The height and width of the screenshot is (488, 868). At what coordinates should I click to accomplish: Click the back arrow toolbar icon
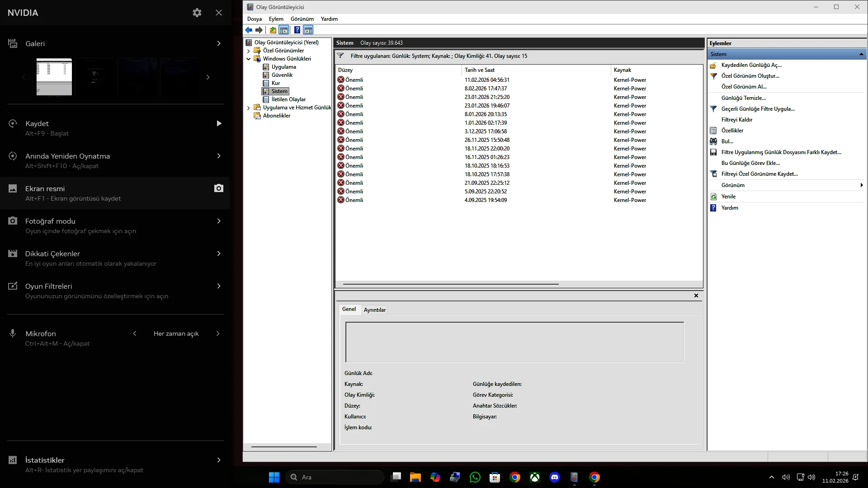click(249, 30)
